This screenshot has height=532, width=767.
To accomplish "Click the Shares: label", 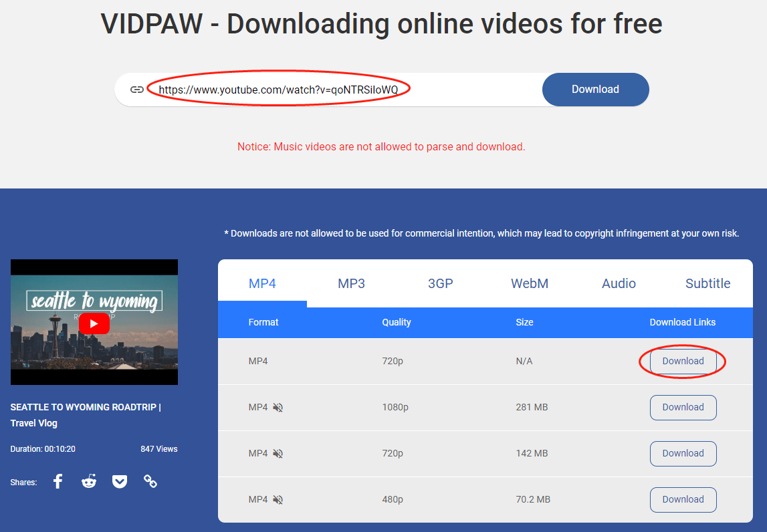I will 23,482.
